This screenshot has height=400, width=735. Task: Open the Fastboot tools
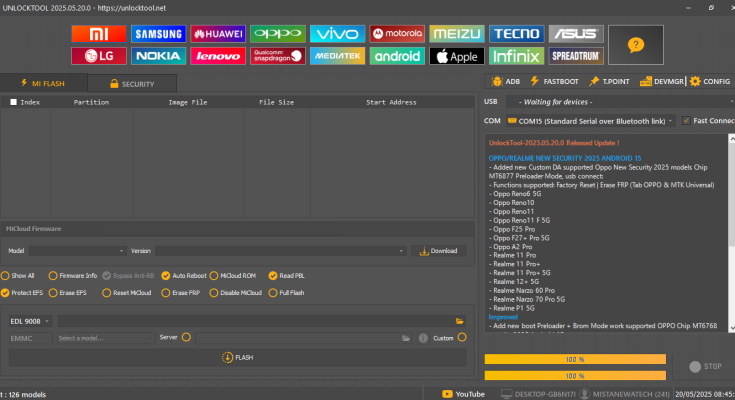554,82
